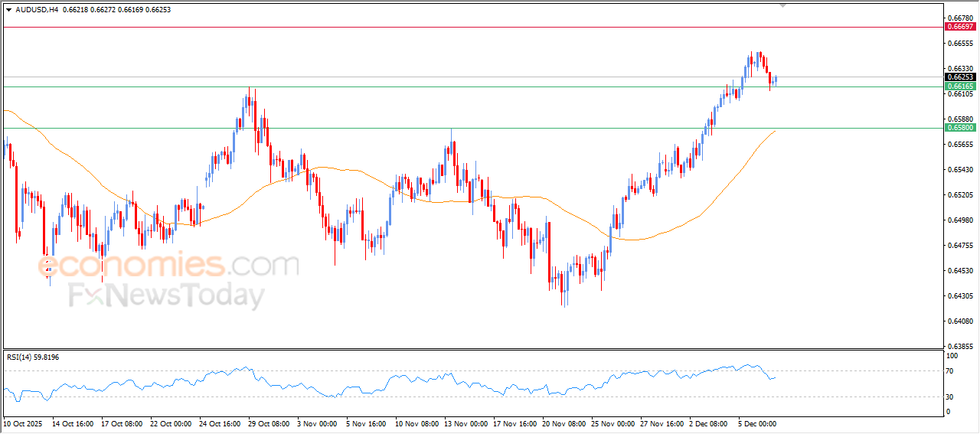Click the 0.66780 price axis value
The height and width of the screenshot is (434, 980).
pos(960,17)
